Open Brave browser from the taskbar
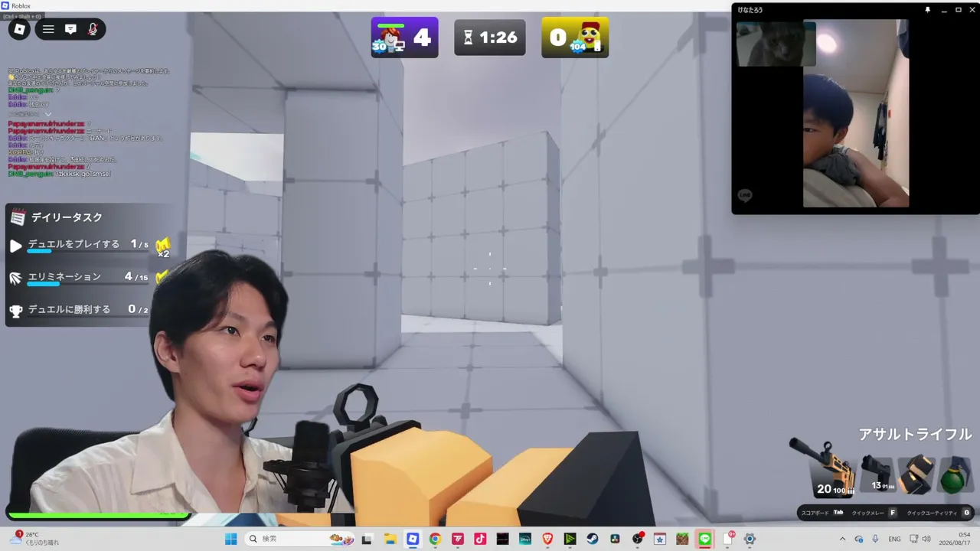This screenshot has width=980, height=551. pyautogui.click(x=547, y=539)
